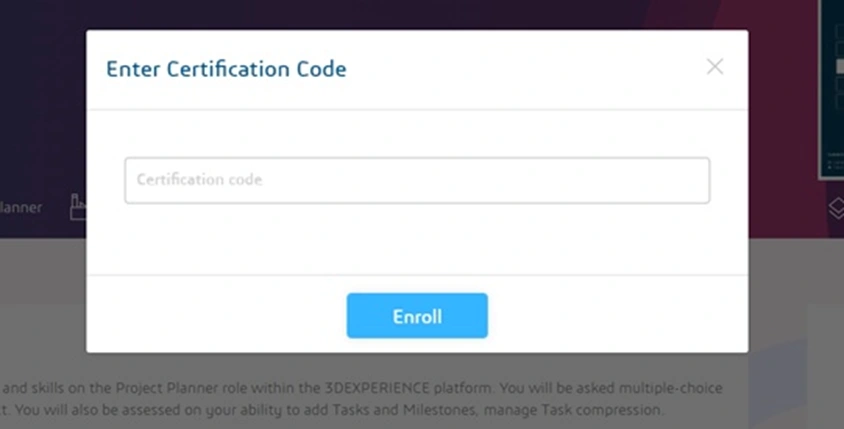This screenshot has height=429, width=844.
Task: Click the Enter Certification Code dialog title
Action: 226,69
